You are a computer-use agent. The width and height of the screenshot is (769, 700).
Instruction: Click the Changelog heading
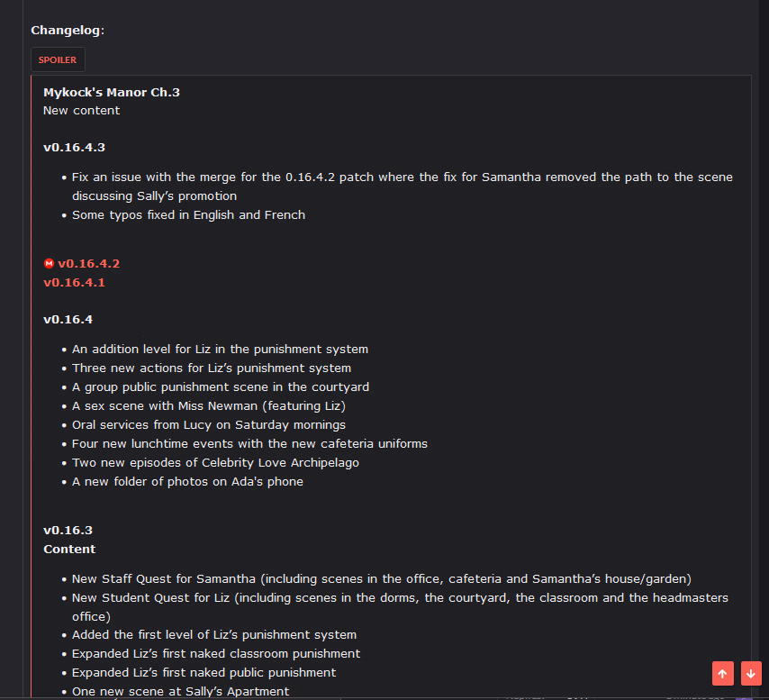click(68, 31)
